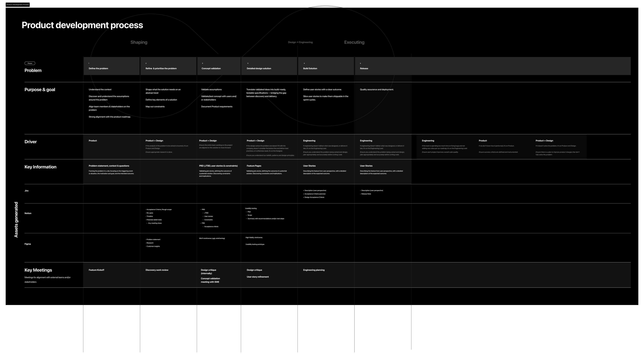This screenshot has height=358, width=644.
Task: Click the Design → Engineering label
Action: click(300, 42)
